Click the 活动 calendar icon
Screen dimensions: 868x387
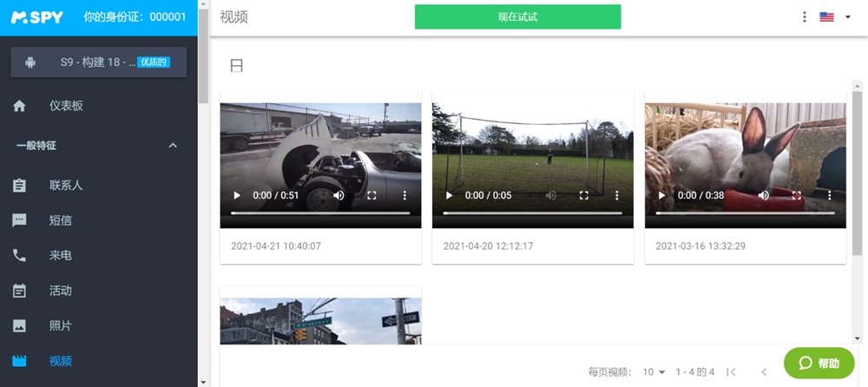19,291
